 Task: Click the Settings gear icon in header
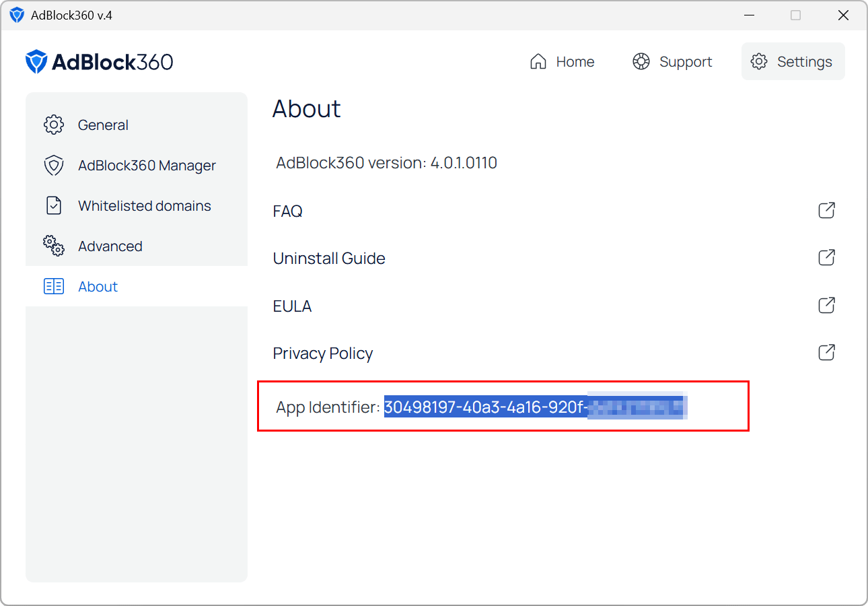[759, 61]
